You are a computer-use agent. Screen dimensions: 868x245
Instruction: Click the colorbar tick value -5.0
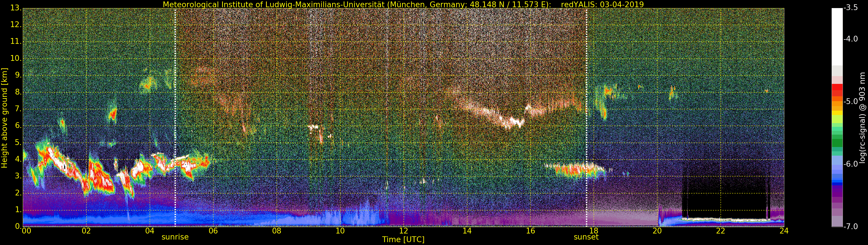pos(851,101)
